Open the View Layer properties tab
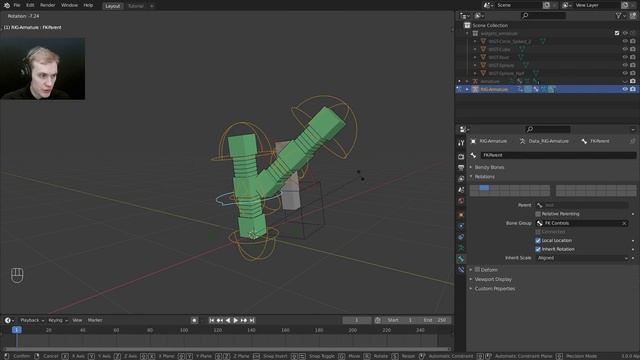The width and height of the screenshot is (640, 360). [x=461, y=179]
